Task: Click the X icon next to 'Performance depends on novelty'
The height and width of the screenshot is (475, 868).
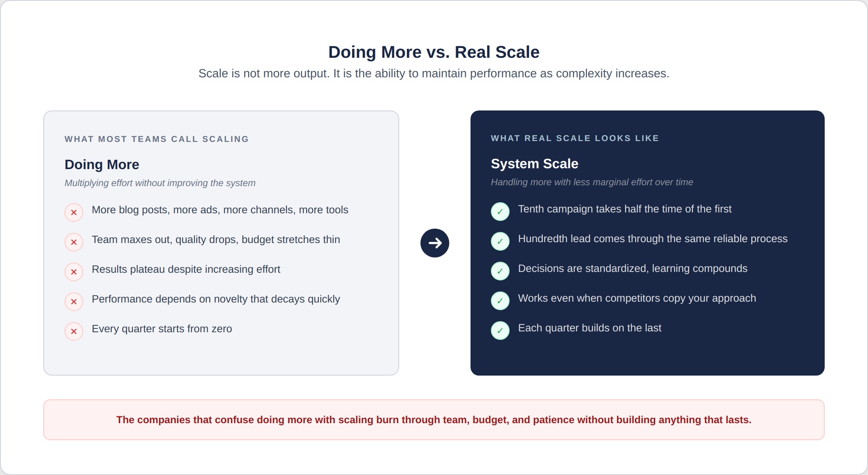Action: point(74,302)
